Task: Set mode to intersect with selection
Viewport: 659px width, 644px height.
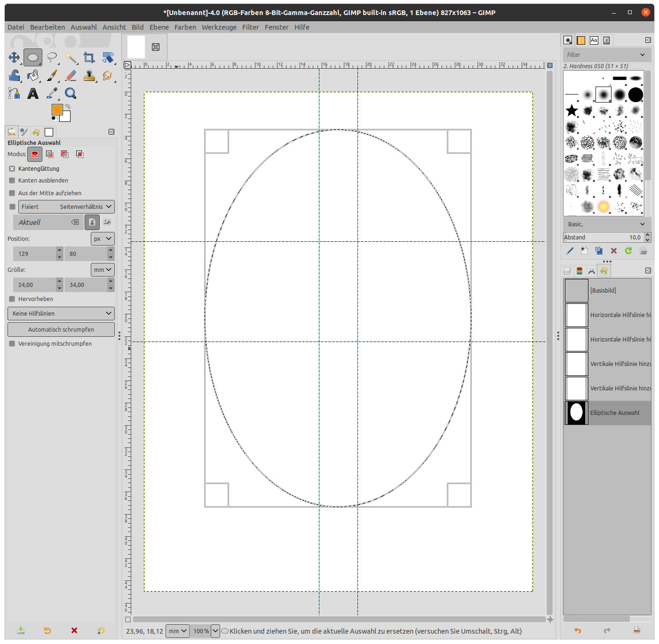Action: point(80,154)
